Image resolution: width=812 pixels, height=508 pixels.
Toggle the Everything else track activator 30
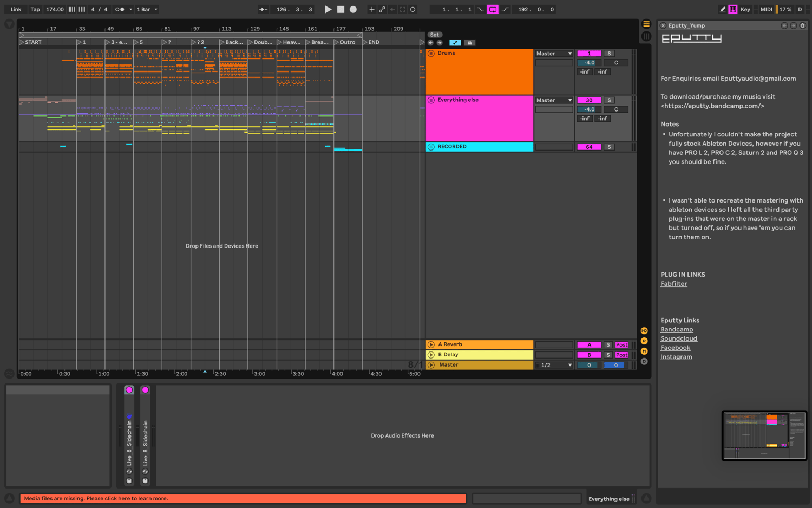pos(589,100)
